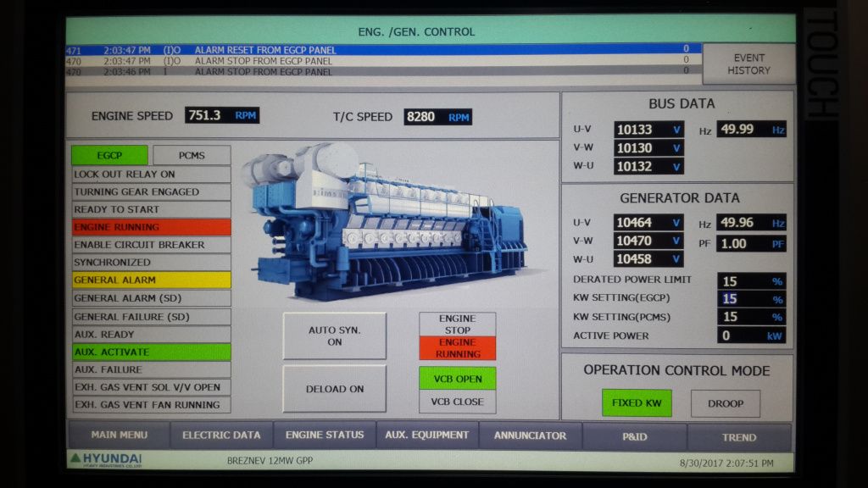Open the Electric Data tab
The image size is (868, 488).
coord(221,435)
